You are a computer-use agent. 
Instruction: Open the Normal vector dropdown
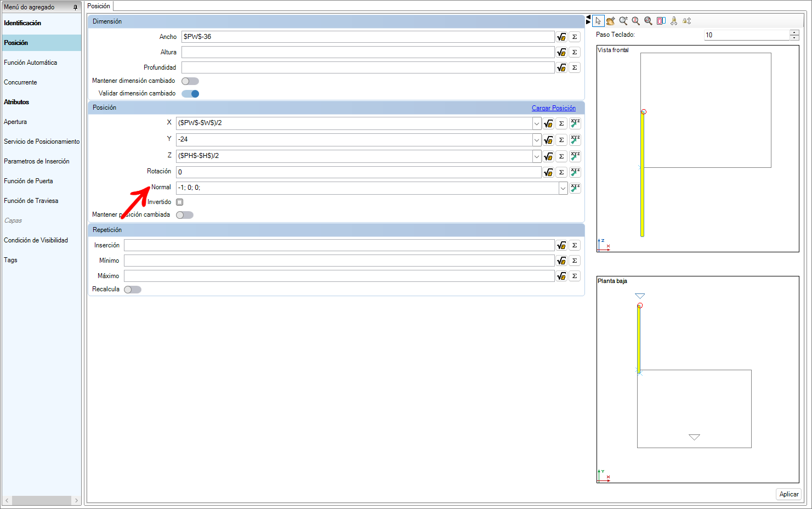tap(563, 188)
